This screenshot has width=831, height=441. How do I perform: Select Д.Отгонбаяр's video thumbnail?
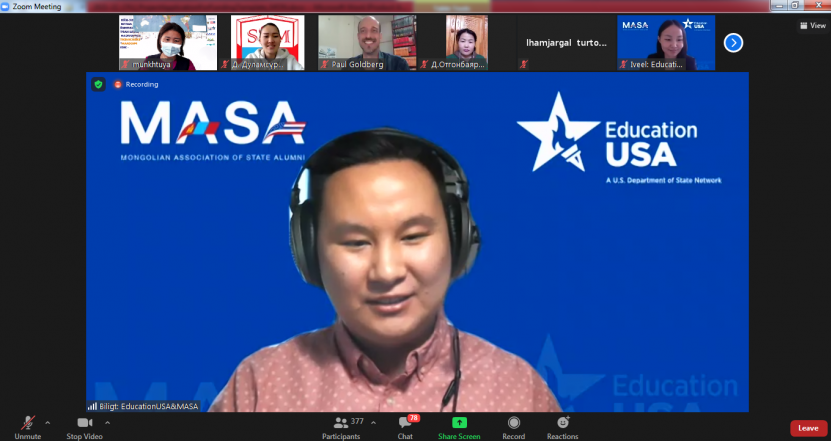pyautogui.click(x=467, y=43)
